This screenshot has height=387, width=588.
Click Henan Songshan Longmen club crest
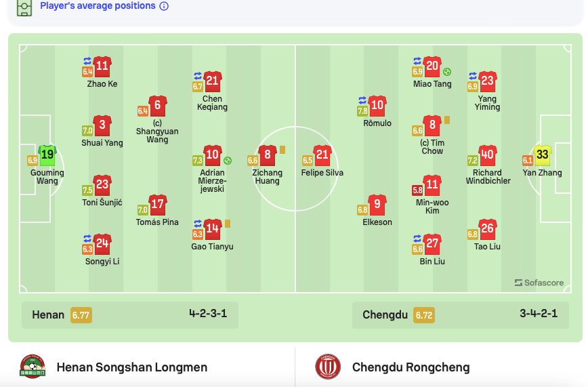[x=33, y=367]
